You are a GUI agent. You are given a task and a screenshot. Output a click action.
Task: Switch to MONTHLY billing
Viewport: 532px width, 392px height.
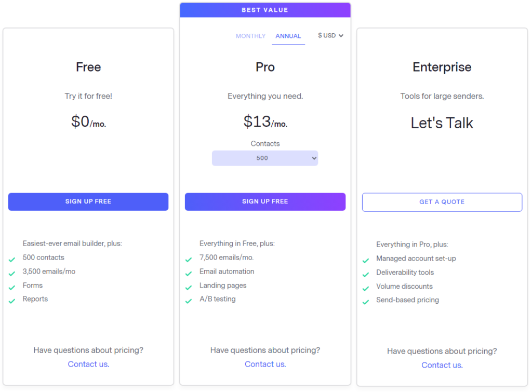click(250, 36)
